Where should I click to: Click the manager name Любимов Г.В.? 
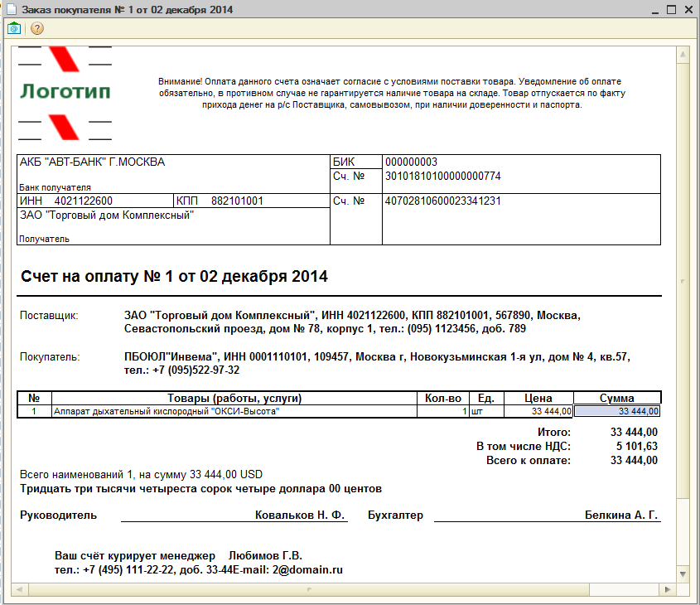[265, 556]
